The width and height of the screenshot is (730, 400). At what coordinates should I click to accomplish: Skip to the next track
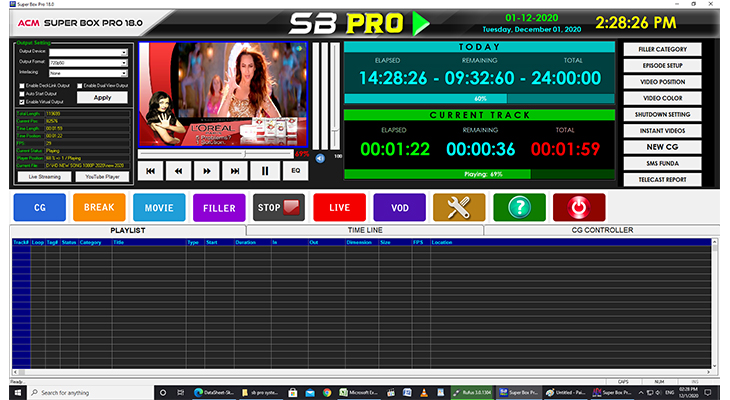236,171
